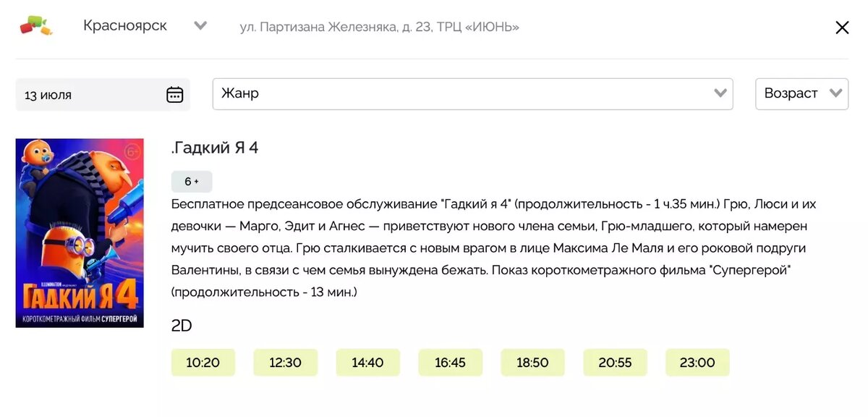Click the colorful kinoteatr logo icon
Screen dimensions: 868x417
pos(37,26)
